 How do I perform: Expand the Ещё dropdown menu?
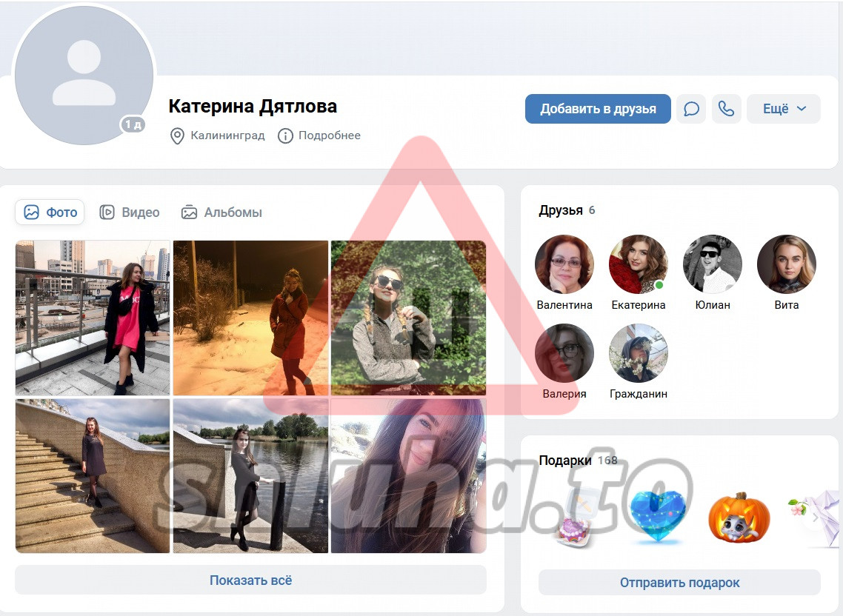tap(783, 109)
